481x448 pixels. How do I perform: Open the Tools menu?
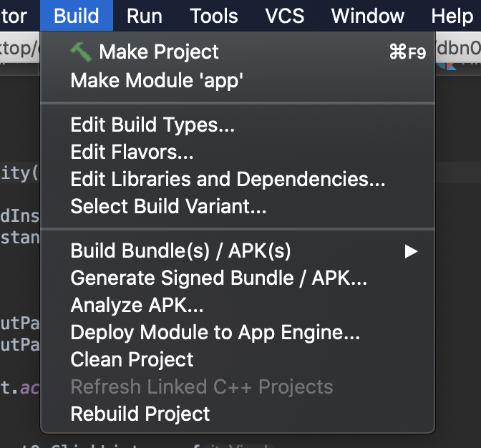point(214,16)
